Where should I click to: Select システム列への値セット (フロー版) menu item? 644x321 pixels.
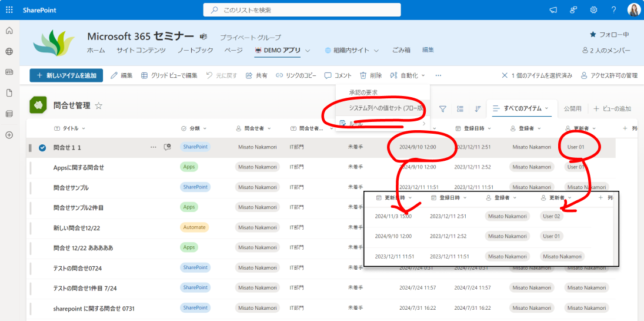(383, 108)
